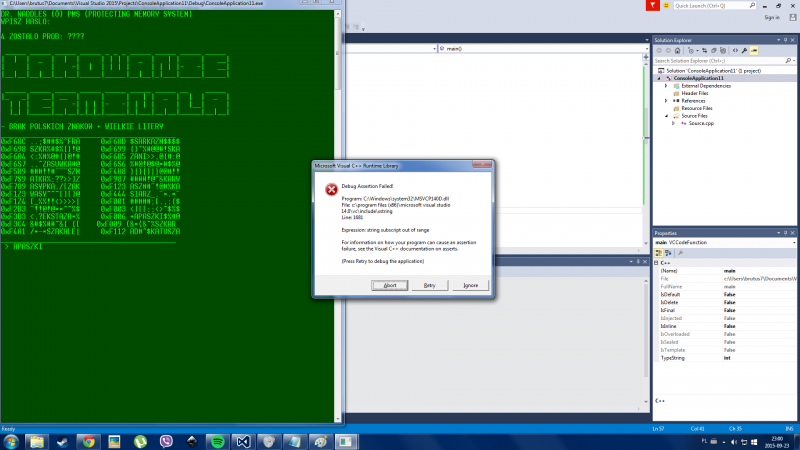
Task: Expand the External Dependencies folder
Action: point(666,85)
